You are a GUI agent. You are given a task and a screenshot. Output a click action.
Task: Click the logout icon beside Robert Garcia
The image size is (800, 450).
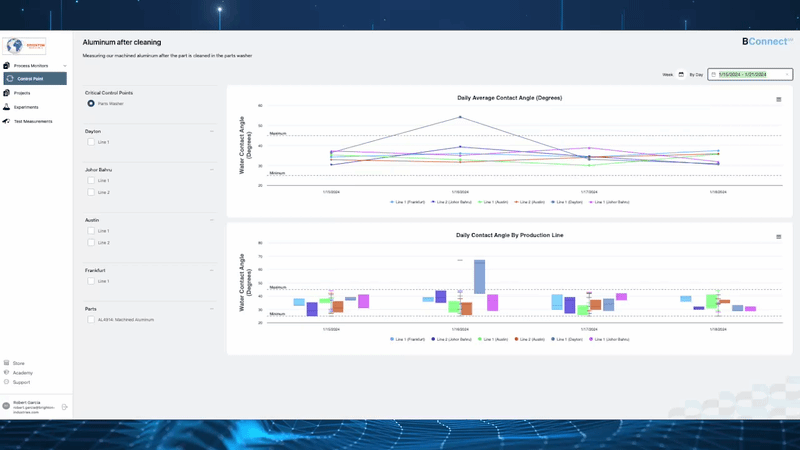pyautogui.click(x=65, y=407)
